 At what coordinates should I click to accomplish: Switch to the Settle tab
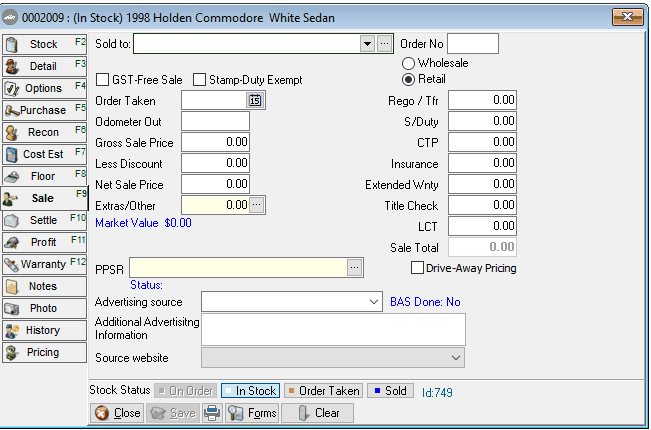(44, 220)
